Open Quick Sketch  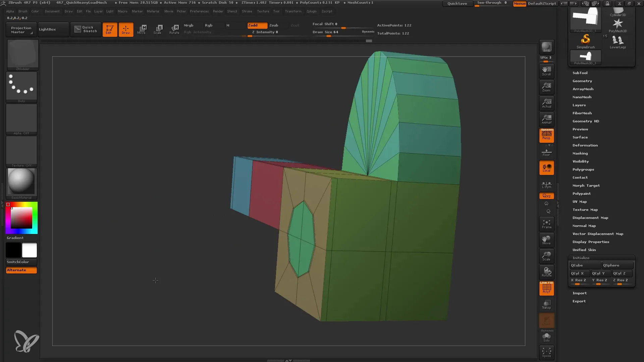86,29
